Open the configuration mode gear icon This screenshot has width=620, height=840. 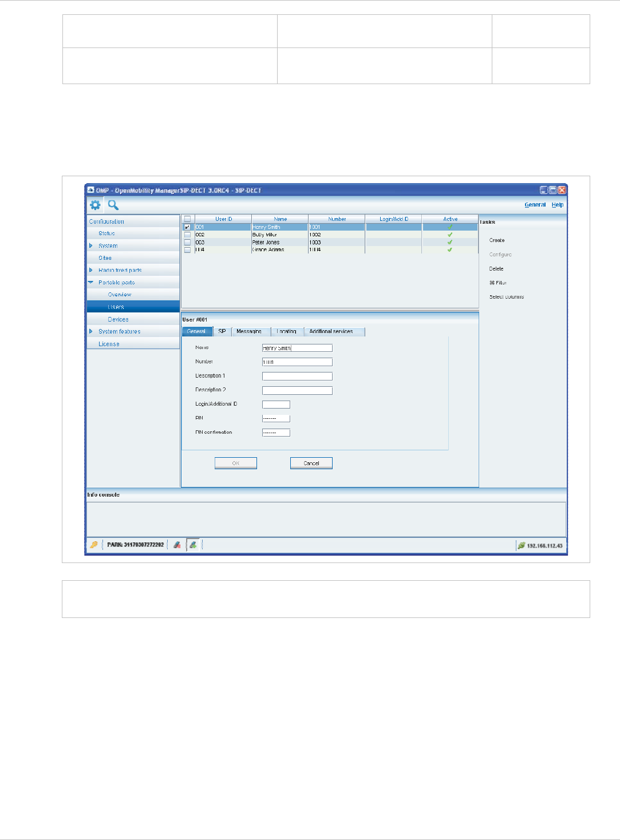pos(95,205)
